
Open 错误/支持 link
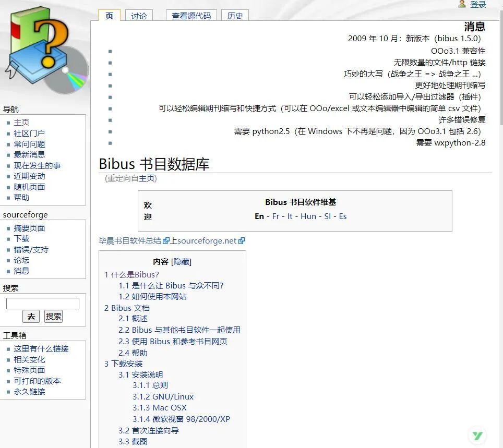coord(31,249)
